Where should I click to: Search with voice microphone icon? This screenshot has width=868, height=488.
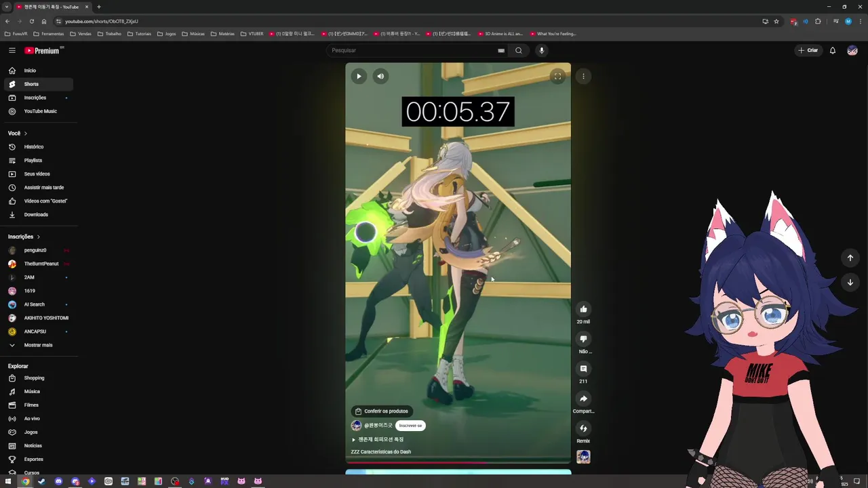click(541, 50)
